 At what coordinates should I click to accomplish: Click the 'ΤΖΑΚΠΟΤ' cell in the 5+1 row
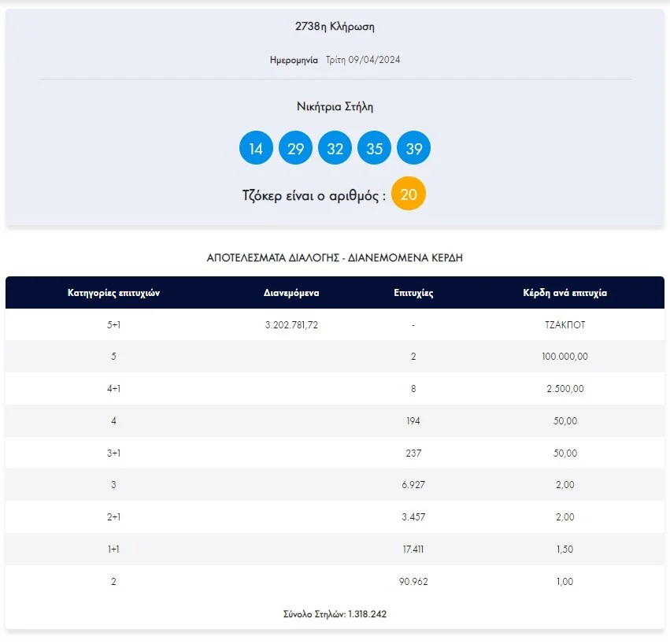pos(565,324)
